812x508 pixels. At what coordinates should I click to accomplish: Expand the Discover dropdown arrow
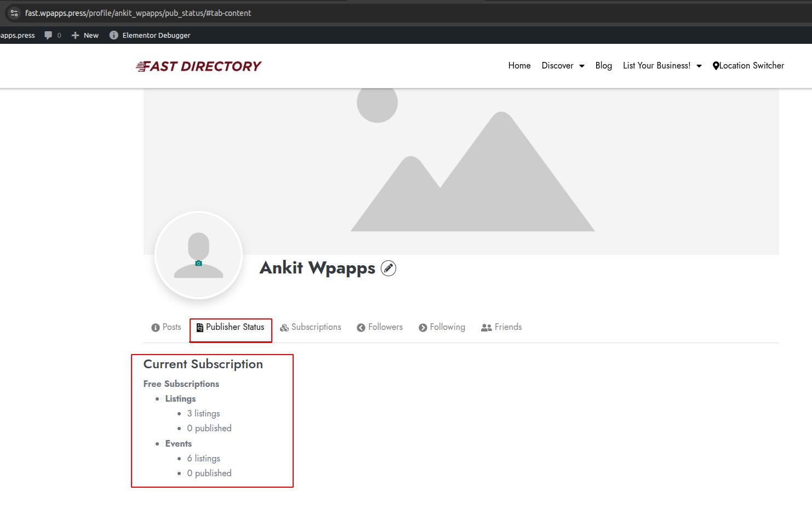582,66
